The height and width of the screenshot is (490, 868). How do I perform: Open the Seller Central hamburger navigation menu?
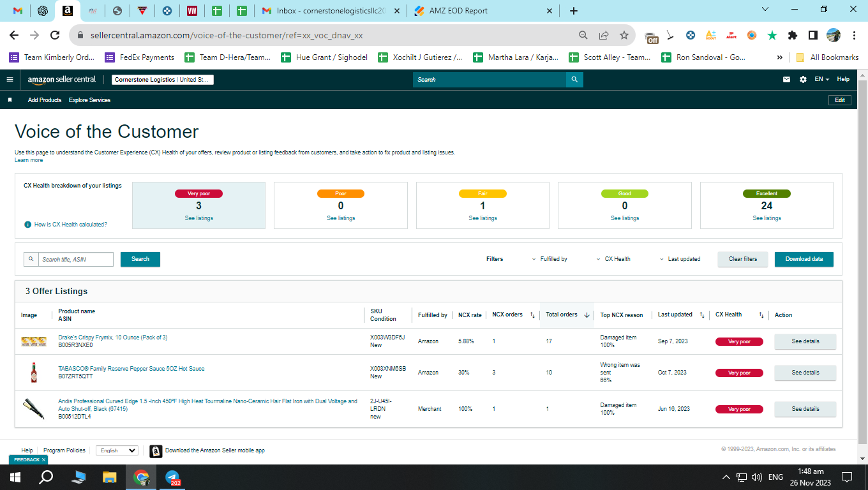10,80
